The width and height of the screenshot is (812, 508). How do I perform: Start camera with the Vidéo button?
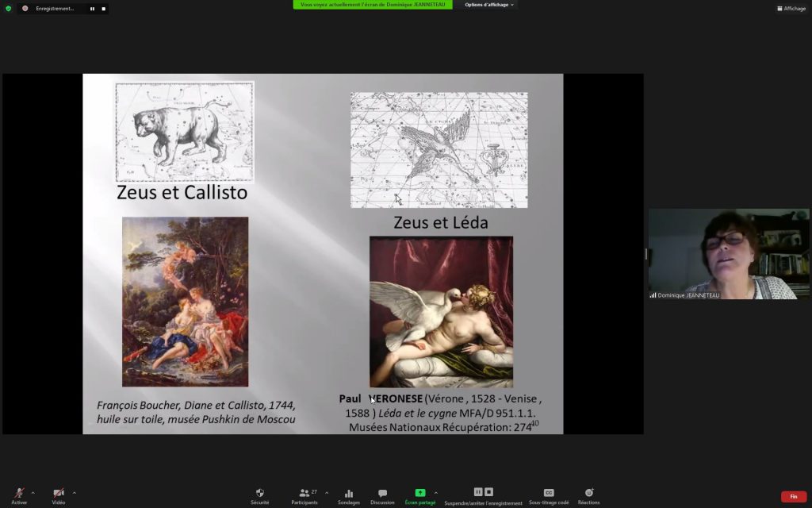pos(59,495)
